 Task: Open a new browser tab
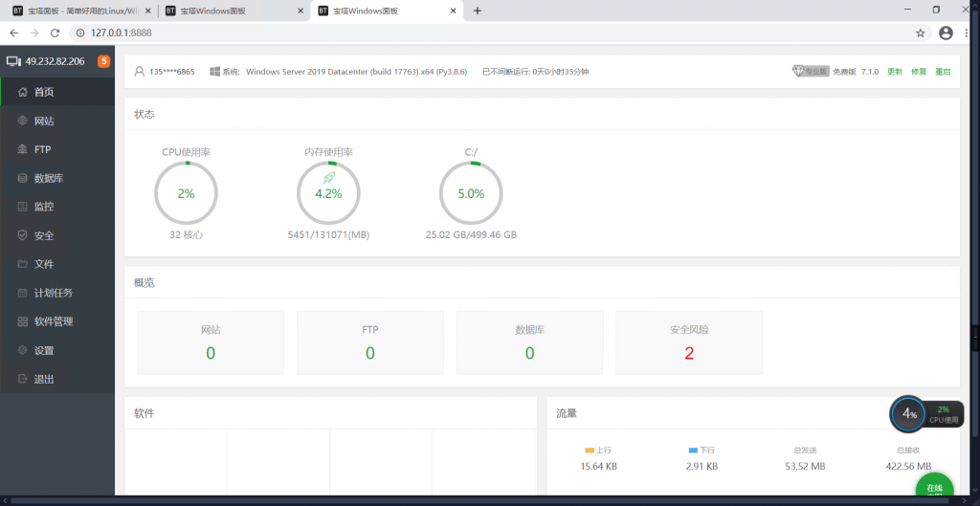coord(478,11)
